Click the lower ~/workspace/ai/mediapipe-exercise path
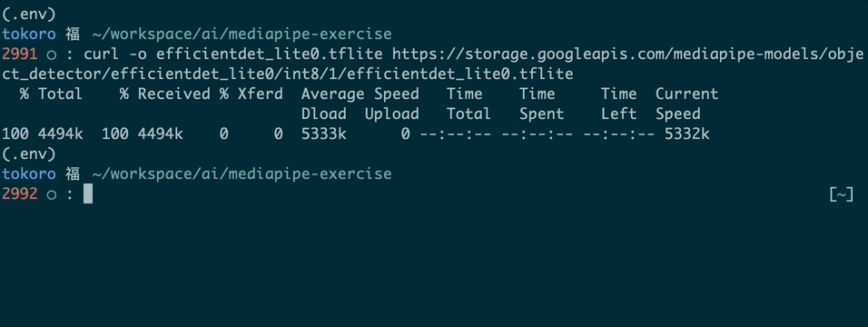The height and width of the screenshot is (327, 868). (x=242, y=174)
